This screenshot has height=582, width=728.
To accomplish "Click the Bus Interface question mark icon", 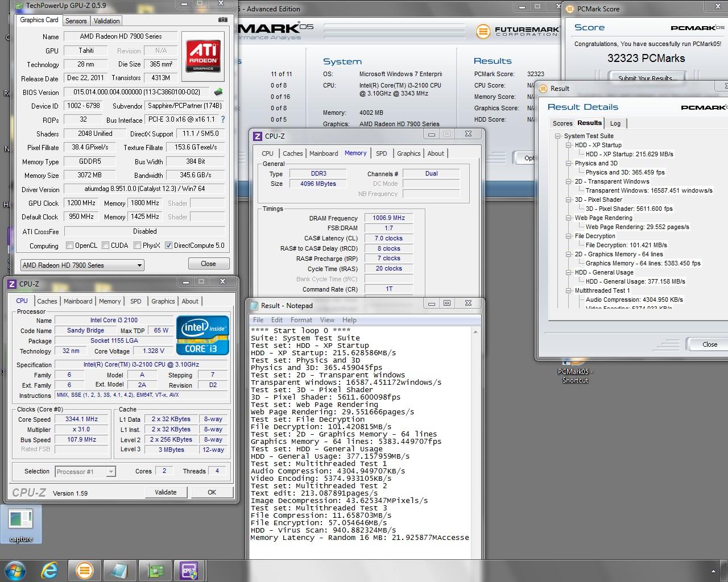I will (x=223, y=119).
